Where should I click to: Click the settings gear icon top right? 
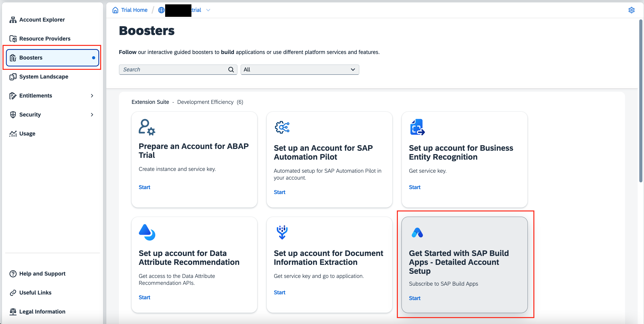pyautogui.click(x=631, y=10)
